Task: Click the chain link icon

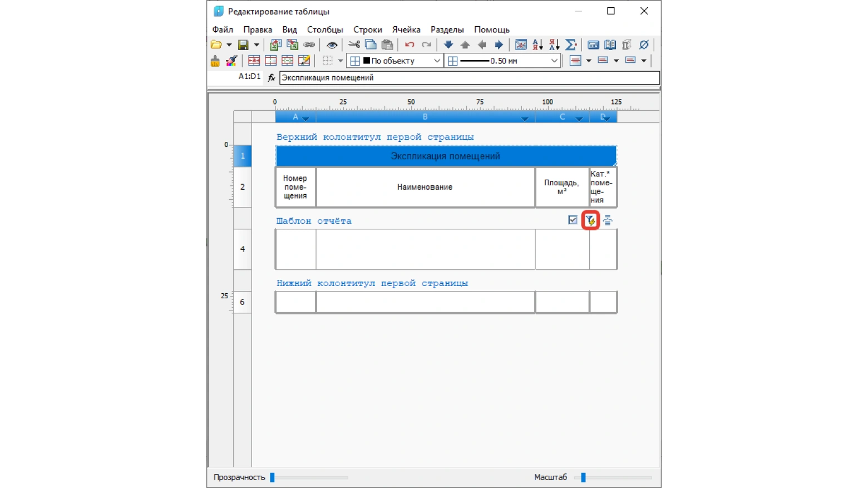Action: [309, 45]
